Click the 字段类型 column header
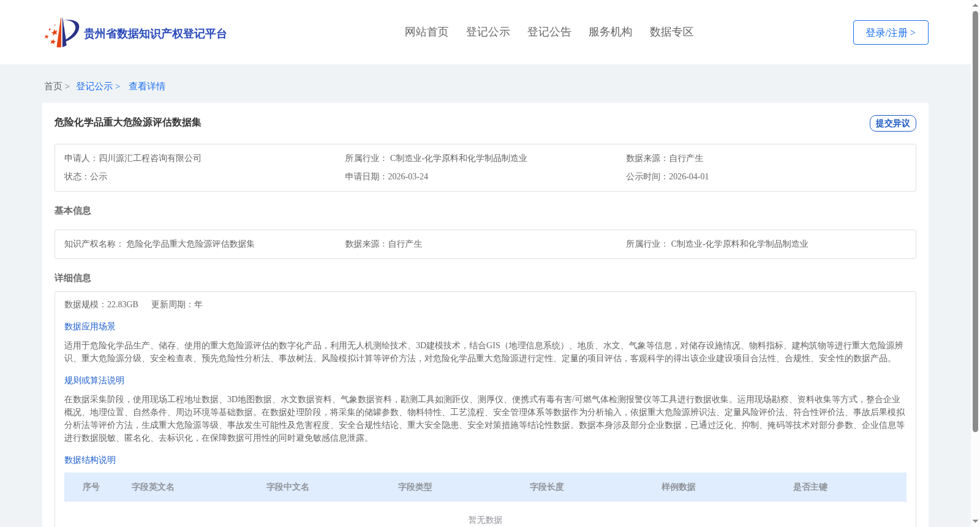 (415, 487)
